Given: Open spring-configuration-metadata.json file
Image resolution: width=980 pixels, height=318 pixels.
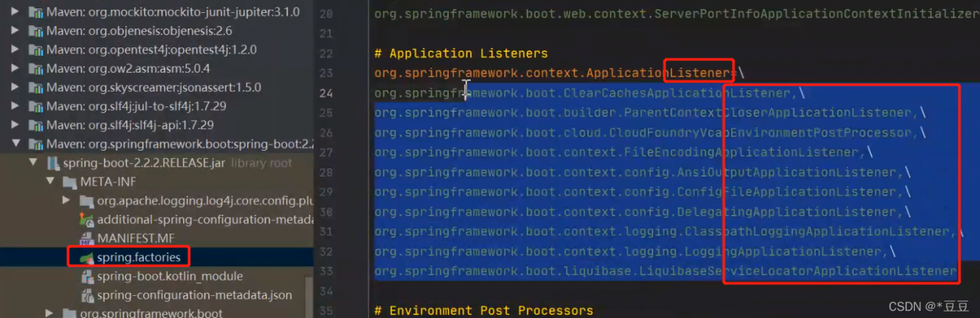Looking at the screenshot, I should point(194,295).
